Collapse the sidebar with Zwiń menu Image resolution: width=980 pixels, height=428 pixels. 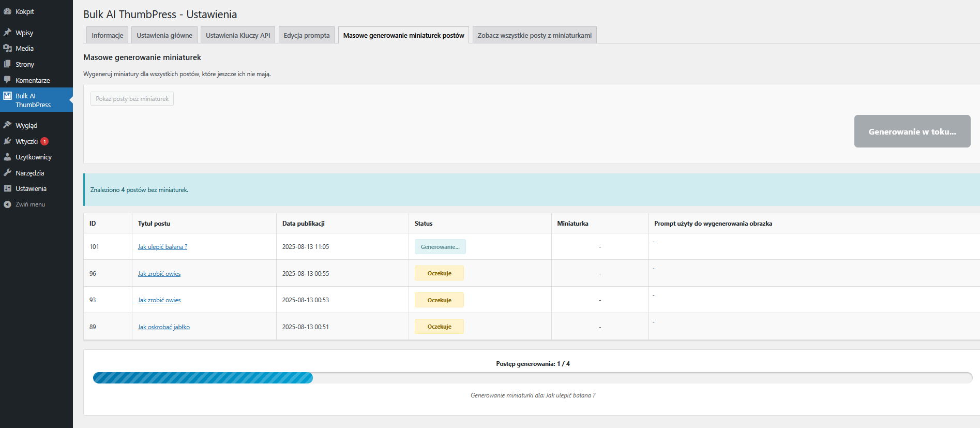click(x=30, y=204)
